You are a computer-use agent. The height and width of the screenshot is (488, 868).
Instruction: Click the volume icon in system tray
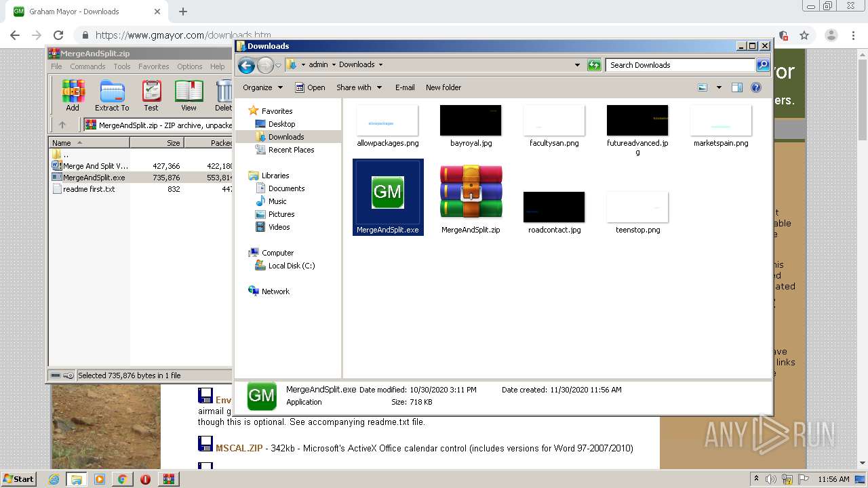pyautogui.click(x=770, y=479)
